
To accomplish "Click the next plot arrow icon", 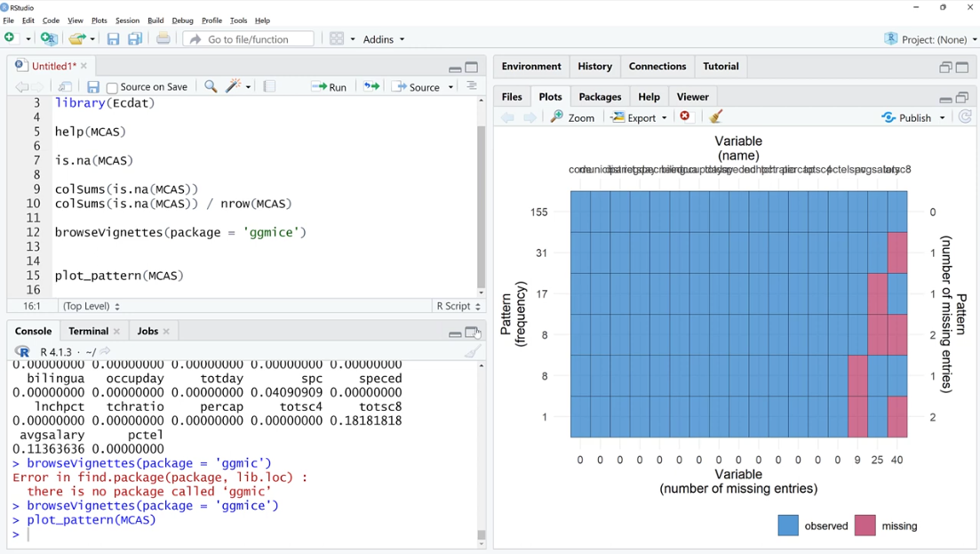I will (530, 117).
